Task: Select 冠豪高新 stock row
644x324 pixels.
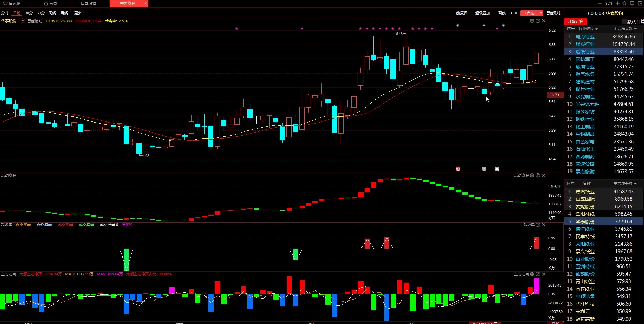Action: pos(604,319)
